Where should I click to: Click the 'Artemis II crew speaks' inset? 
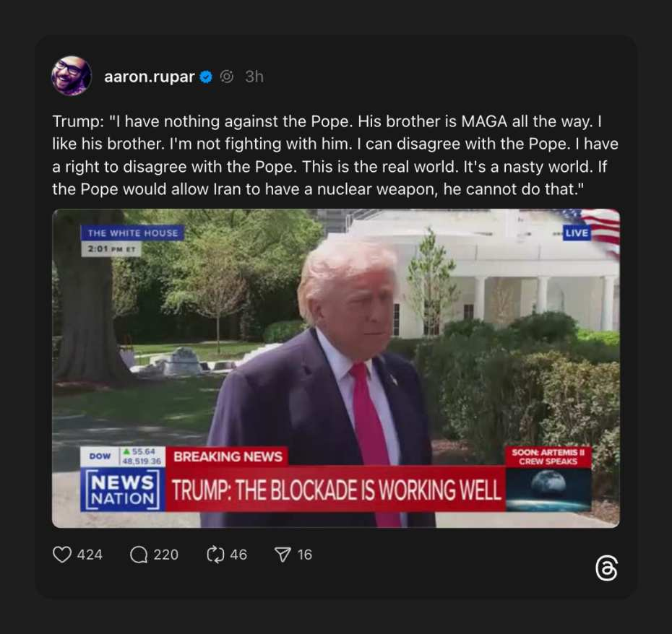click(x=548, y=479)
